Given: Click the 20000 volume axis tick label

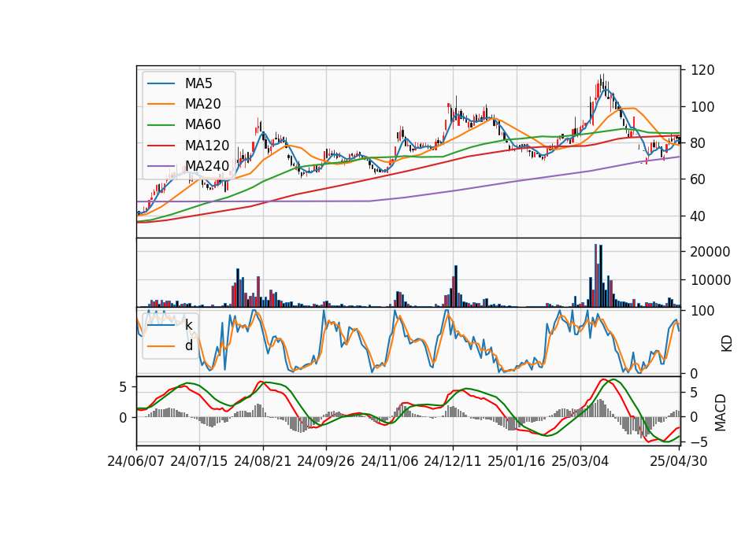Looking at the screenshot, I should (710, 252).
